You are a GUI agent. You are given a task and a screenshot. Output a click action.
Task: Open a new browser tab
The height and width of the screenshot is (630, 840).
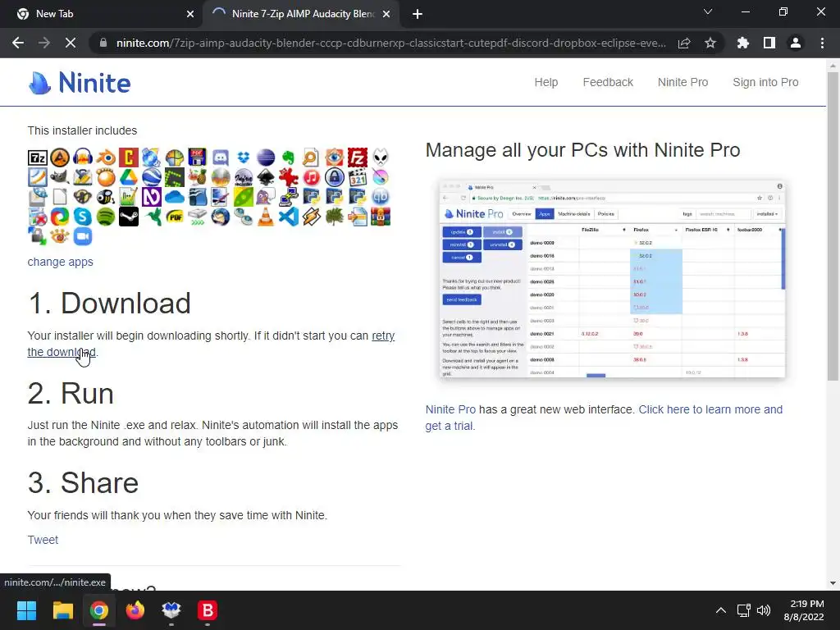coord(418,14)
